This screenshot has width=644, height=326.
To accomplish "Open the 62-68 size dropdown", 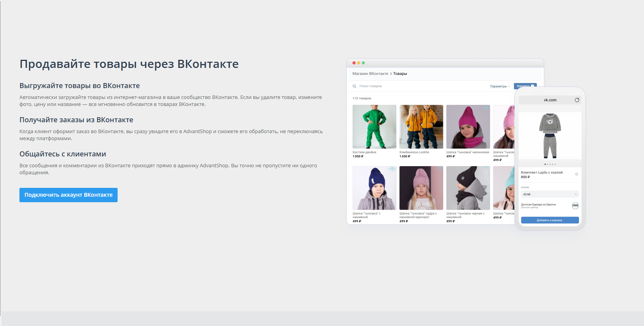I will pos(550,194).
